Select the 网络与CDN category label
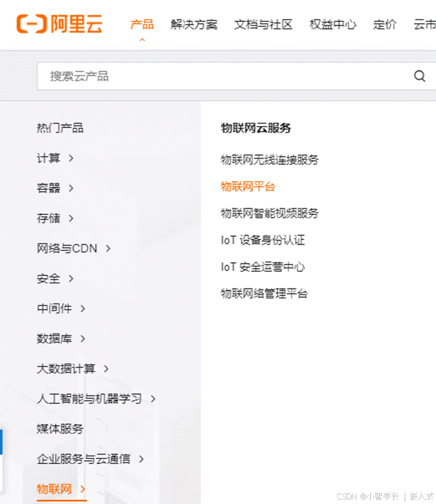The image size is (436, 504). coord(67,248)
